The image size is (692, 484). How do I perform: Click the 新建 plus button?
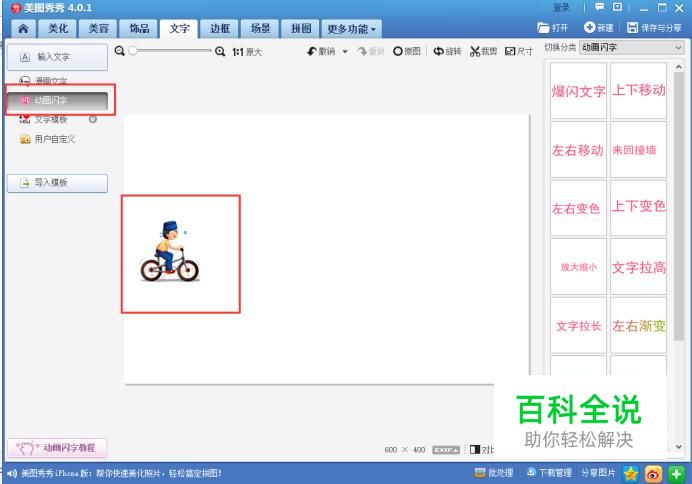pos(599,28)
